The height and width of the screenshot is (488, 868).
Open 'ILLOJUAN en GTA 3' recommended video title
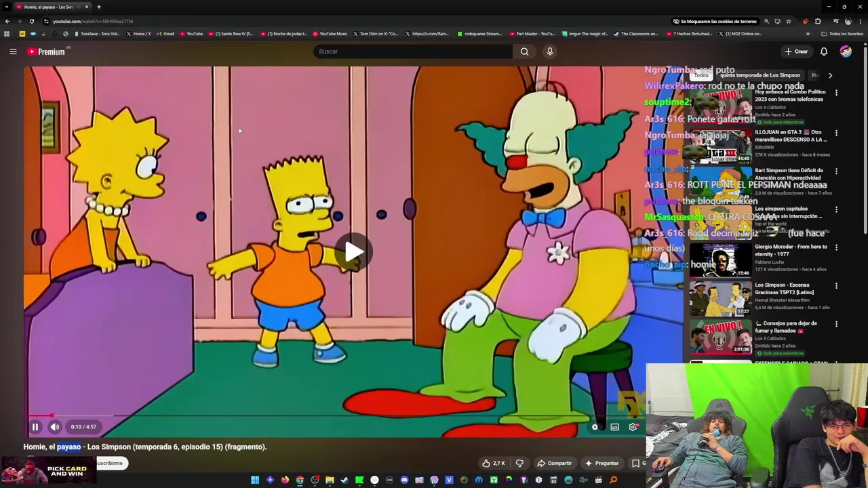(791, 136)
